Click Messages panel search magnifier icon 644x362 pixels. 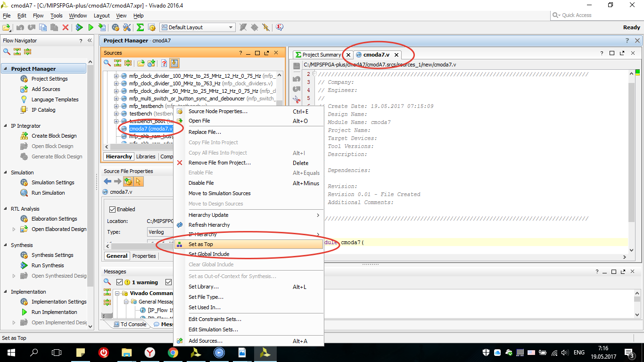point(107,282)
